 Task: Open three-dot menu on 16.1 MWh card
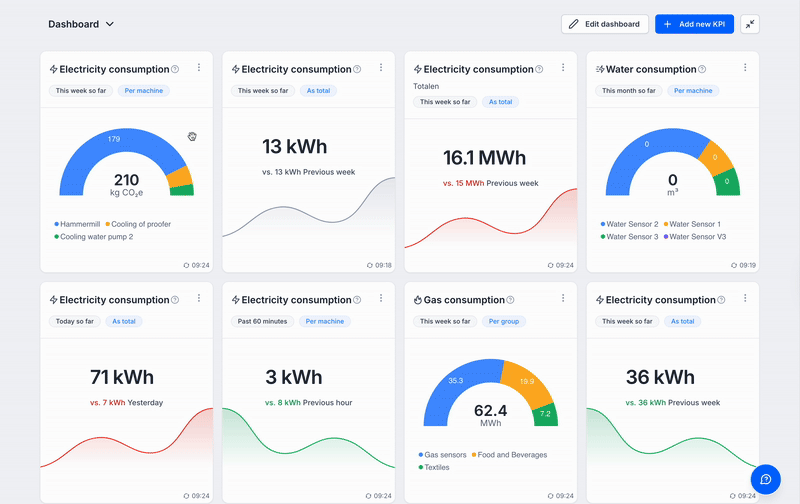coord(563,67)
